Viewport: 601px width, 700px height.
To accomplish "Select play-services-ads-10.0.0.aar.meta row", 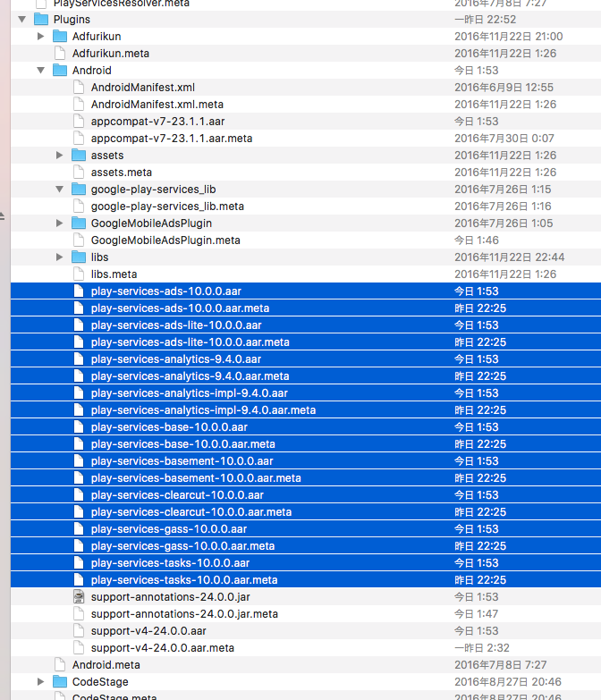I will pyautogui.click(x=306, y=308).
